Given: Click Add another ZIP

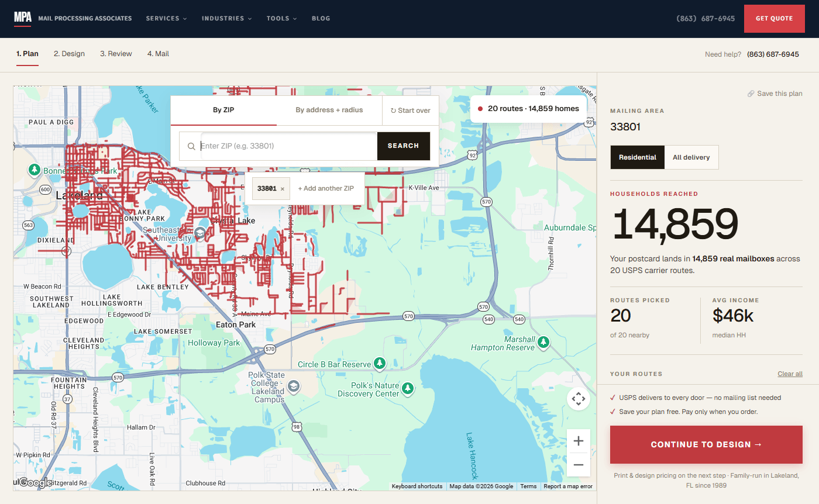Looking at the screenshot, I should pyautogui.click(x=326, y=188).
